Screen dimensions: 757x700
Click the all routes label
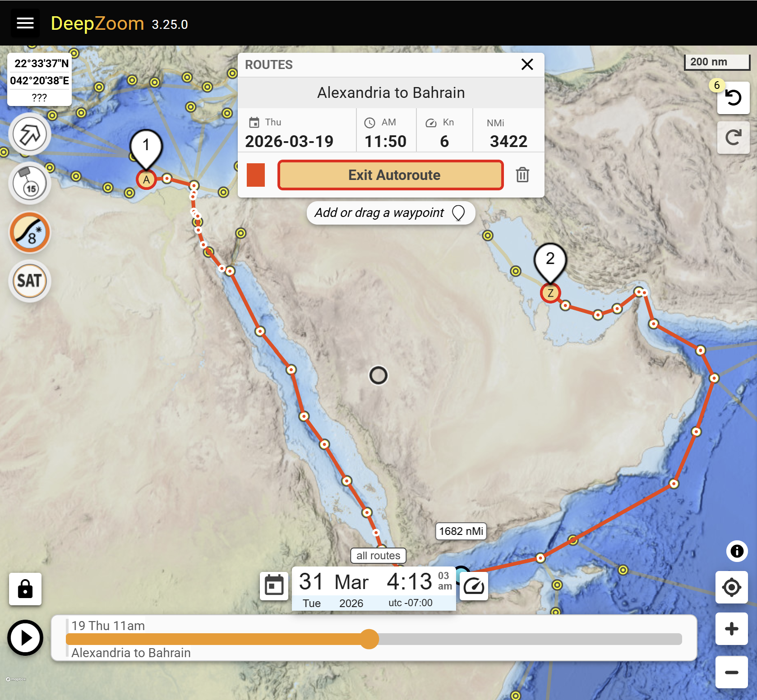click(378, 556)
